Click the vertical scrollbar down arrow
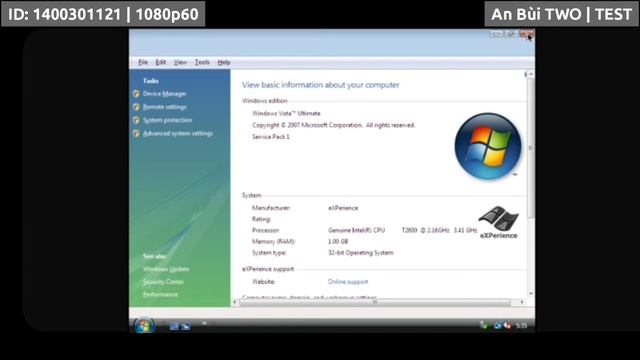The height and width of the screenshot is (360, 640). [x=531, y=293]
